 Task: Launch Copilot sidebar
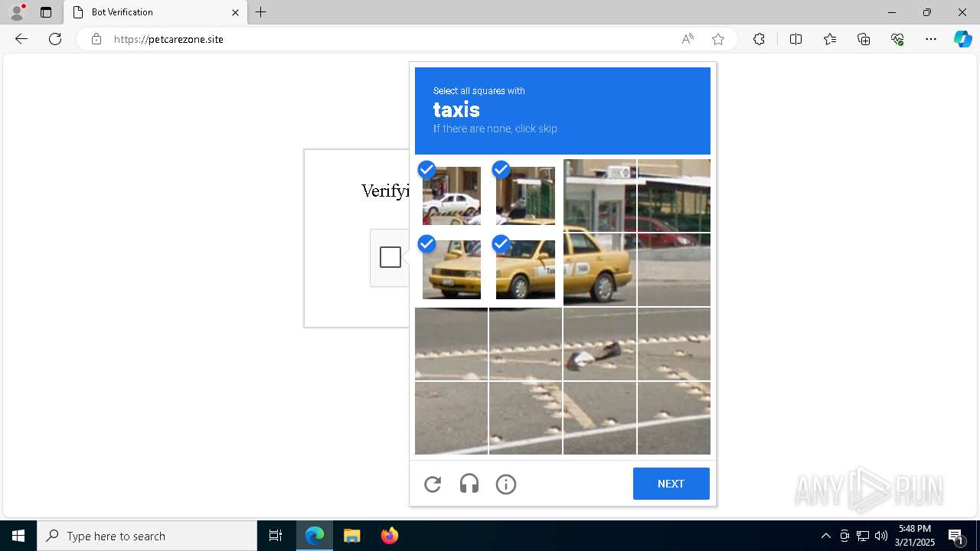(962, 39)
